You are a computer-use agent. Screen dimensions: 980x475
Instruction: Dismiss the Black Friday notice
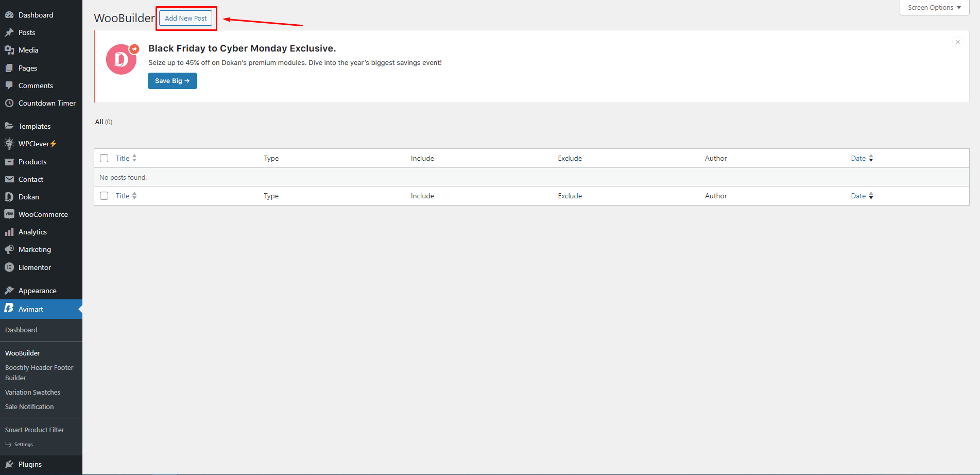click(958, 42)
